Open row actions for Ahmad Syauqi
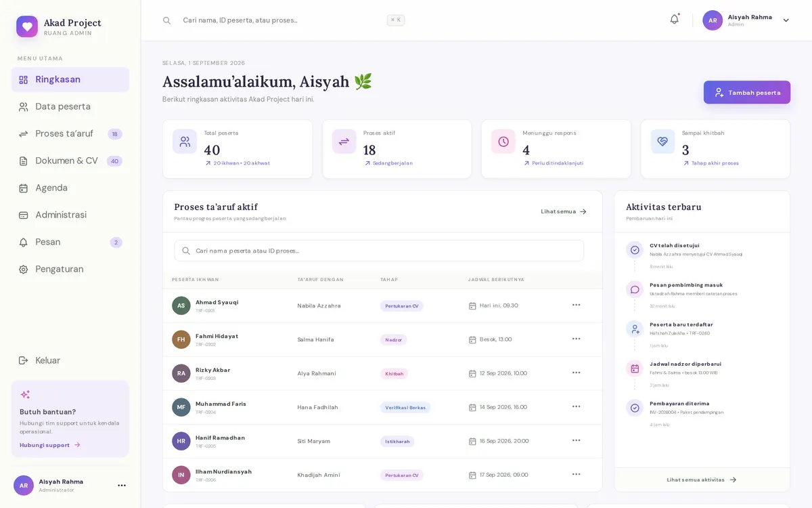Viewport: 812px width, 508px height. click(x=576, y=305)
